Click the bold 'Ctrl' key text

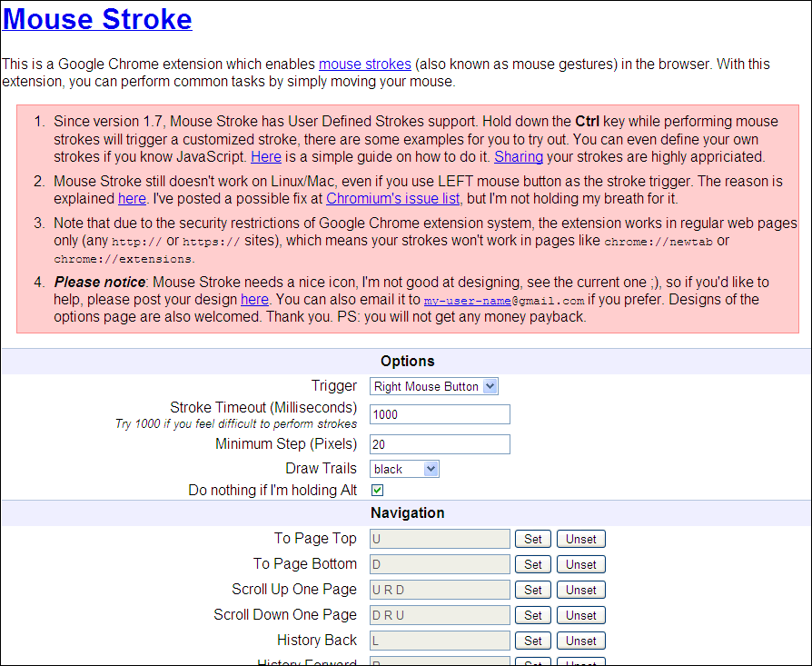[x=588, y=122]
